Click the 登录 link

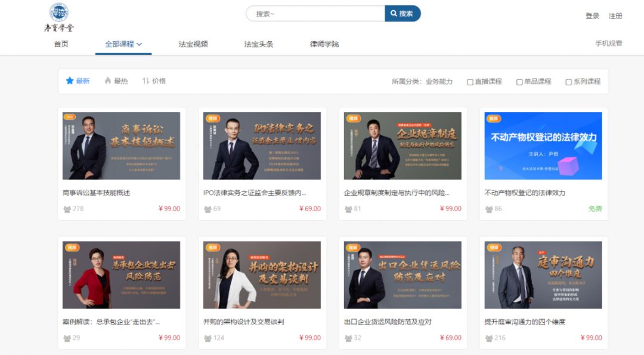(x=592, y=16)
